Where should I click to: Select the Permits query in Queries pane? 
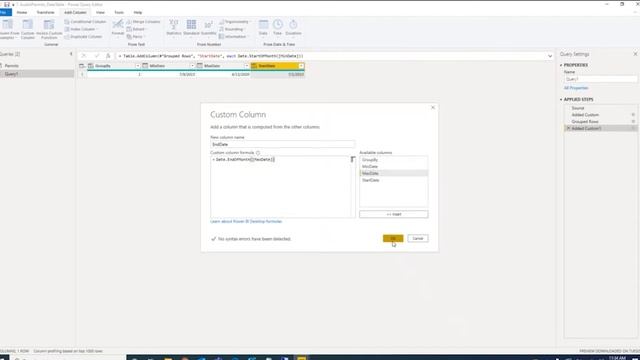[x=11, y=66]
